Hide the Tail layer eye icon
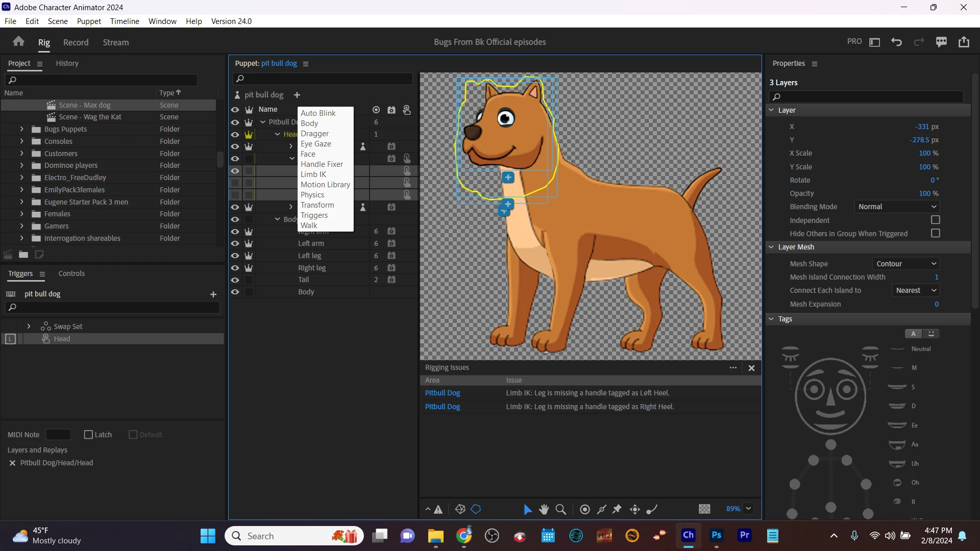 coord(235,280)
